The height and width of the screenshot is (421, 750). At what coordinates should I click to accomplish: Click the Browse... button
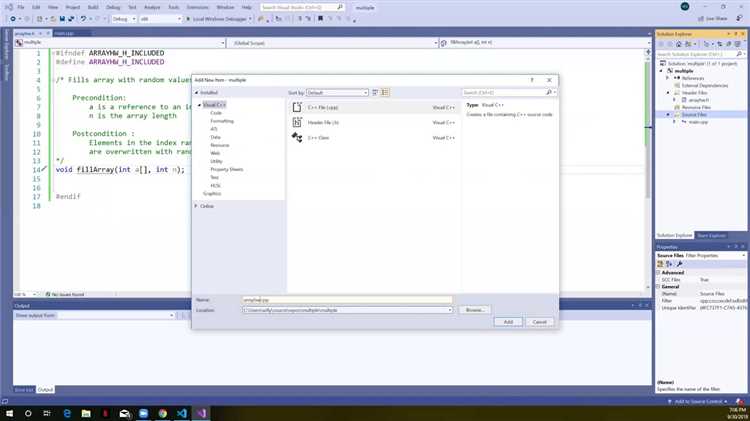474,310
